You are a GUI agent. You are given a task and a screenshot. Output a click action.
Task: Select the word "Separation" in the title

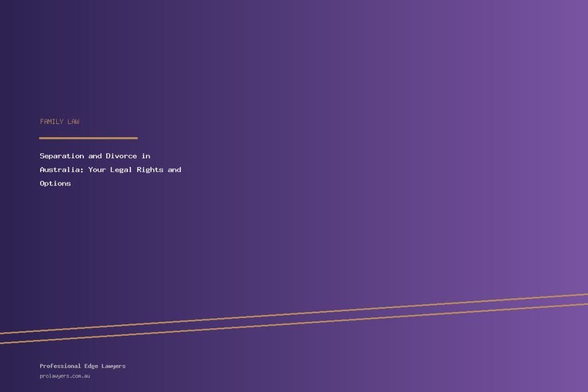coord(61,156)
